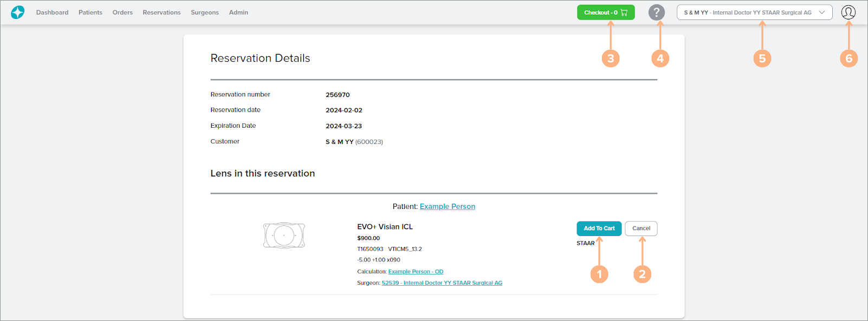868x321 pixels.
Task: Cancel the lens reservation
Action: [x=641, y=228]
